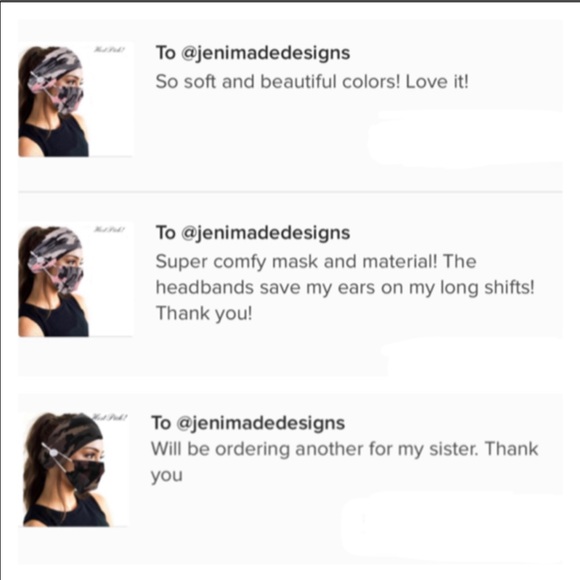This screenshot has width=580, height=580.
Task: Open the dark camo mask thumbnail in third review
Action: tap(76, 469)
